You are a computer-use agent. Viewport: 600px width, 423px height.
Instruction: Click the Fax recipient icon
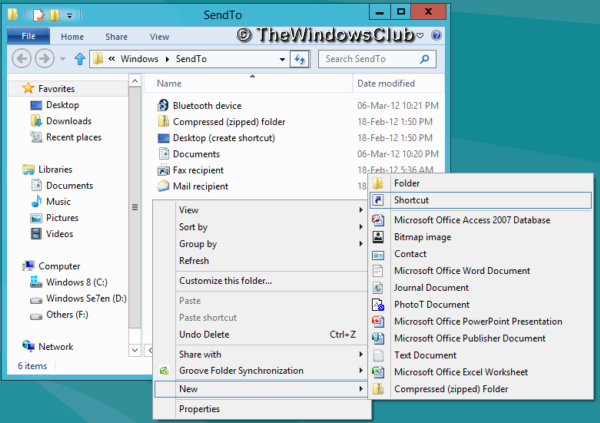coord(163,170)
